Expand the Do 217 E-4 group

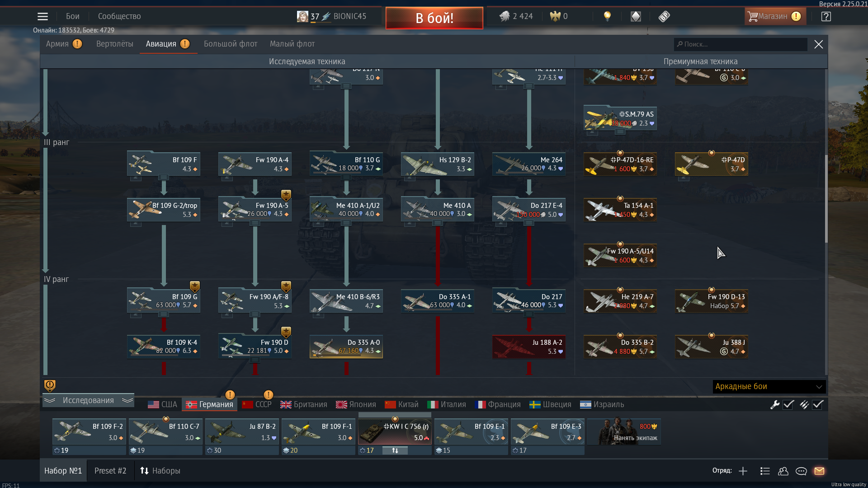529,223
